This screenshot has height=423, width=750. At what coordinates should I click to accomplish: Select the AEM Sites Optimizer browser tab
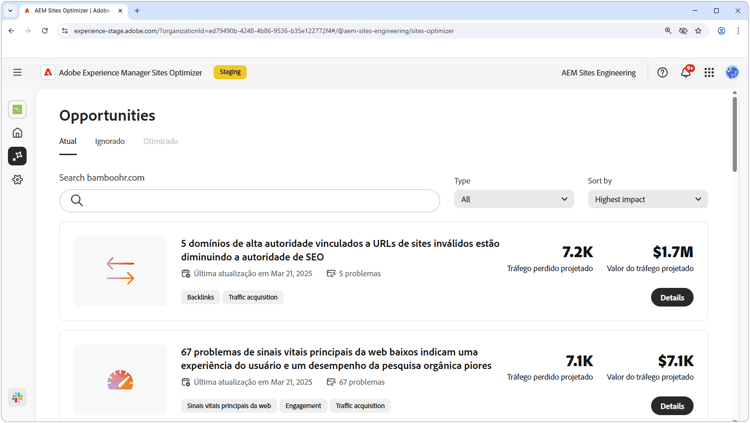(x=74, y=11)
